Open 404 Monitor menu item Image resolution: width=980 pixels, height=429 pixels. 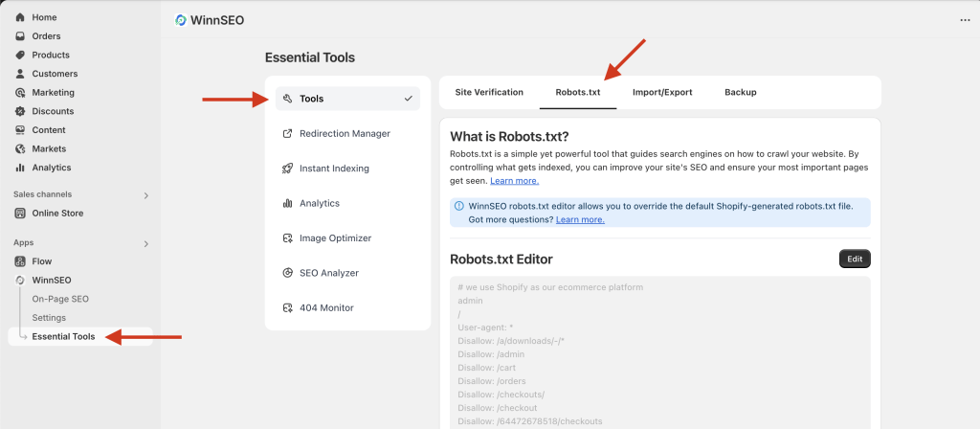pos(348,307)
